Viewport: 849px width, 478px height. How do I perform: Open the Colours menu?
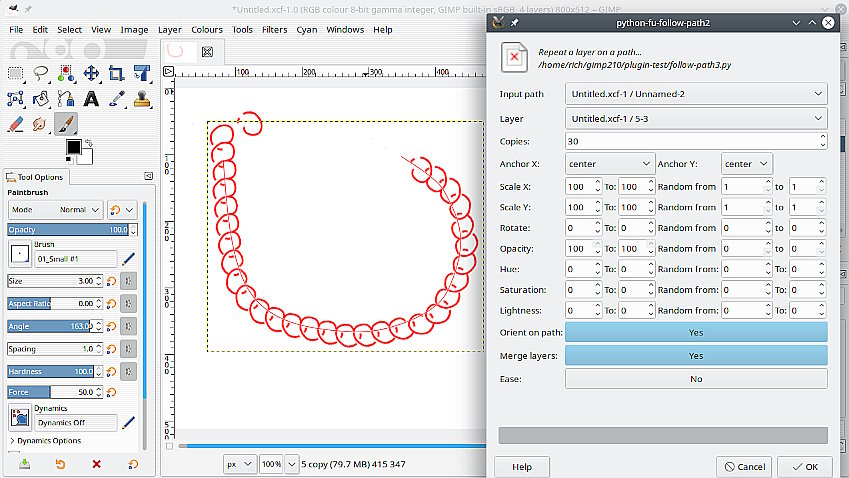tap(207, 30)
